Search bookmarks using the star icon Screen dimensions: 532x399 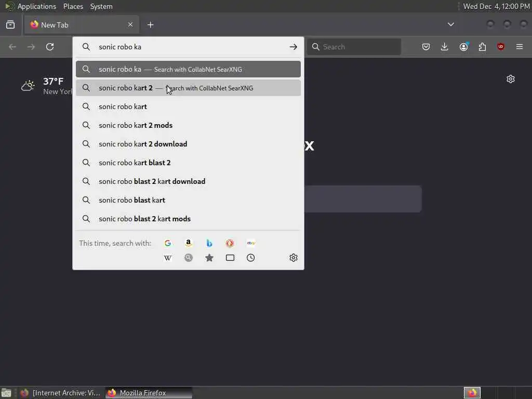pyautogui.click(x=209, y=258)
